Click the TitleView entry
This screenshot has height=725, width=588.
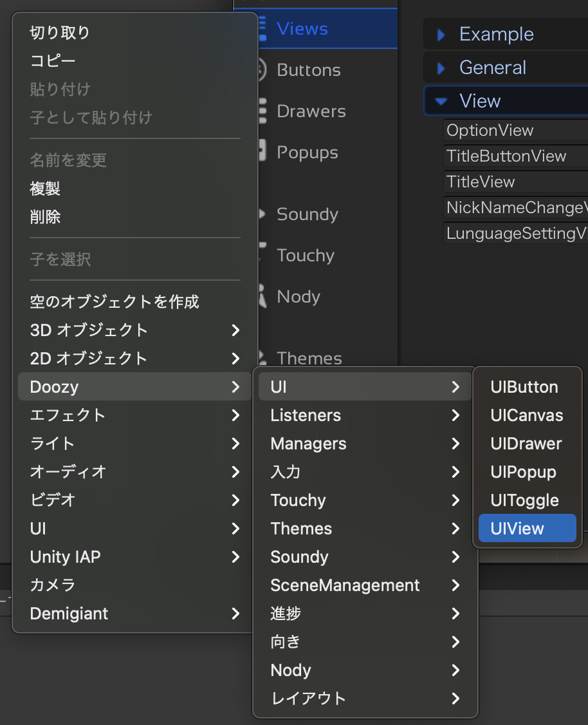tap(515, 182)
